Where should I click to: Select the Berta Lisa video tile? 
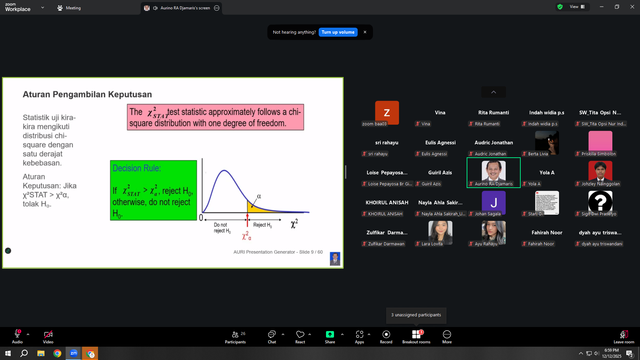click(x=547, y=142)
